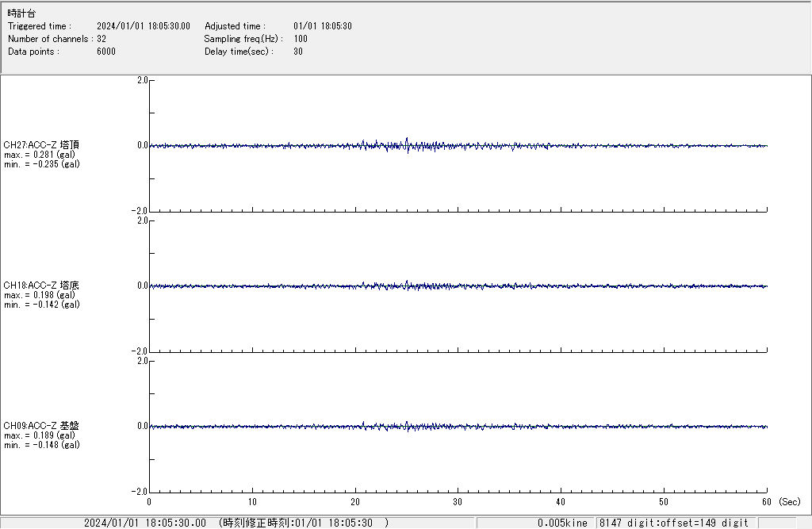
Task: Click the Data points value 6000
Action: (x=106, y=52)
